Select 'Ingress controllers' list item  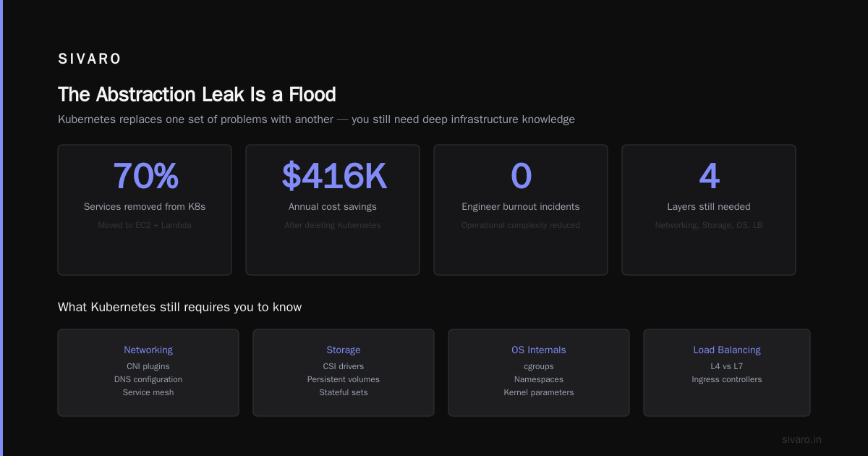[x=727, y=379]
